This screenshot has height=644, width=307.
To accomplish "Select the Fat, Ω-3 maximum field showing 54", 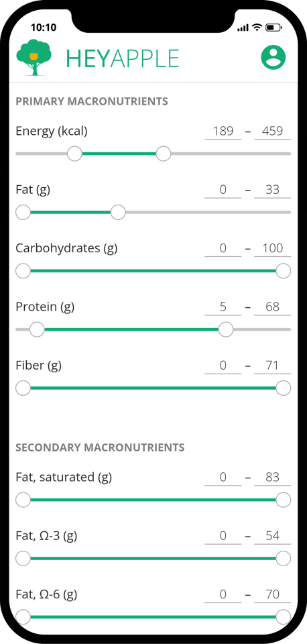I will point(273,536).
